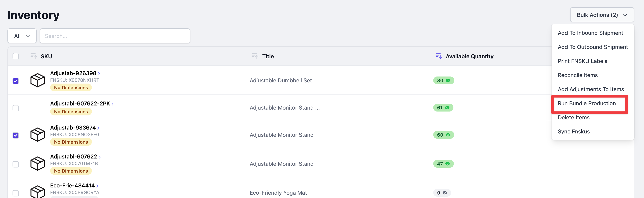
Task: Open the Eco-Frie-484414 SKU link
Action: pos(72,185)
